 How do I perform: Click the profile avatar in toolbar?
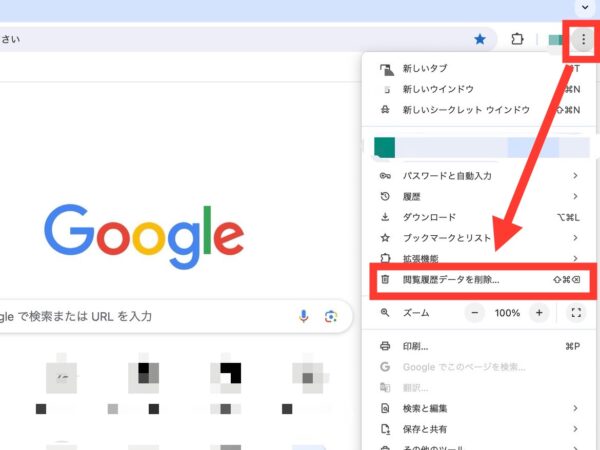(x=556, y=39)
